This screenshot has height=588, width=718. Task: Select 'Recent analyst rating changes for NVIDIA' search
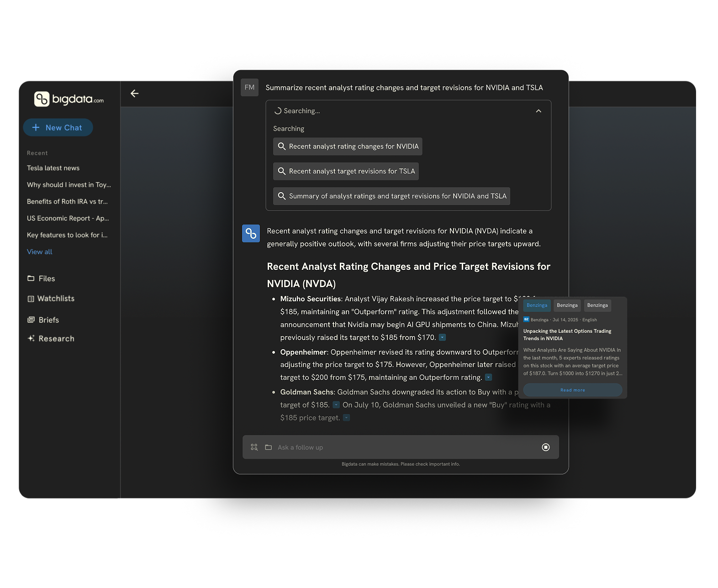pos(348,147)
